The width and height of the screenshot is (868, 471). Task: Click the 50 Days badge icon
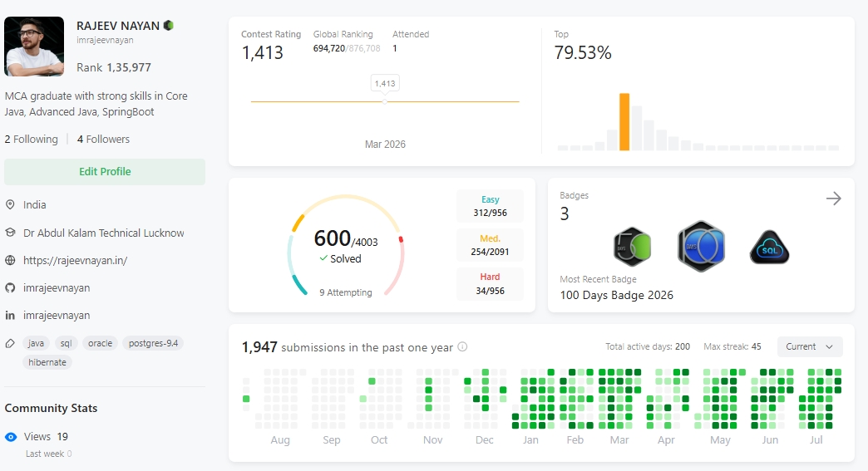(632, 247)
